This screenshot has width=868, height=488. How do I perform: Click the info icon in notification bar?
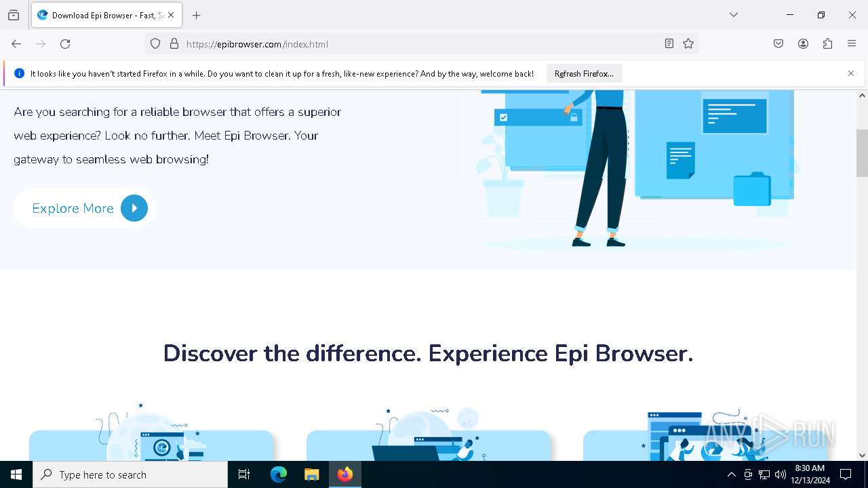(x=20, y=73)
